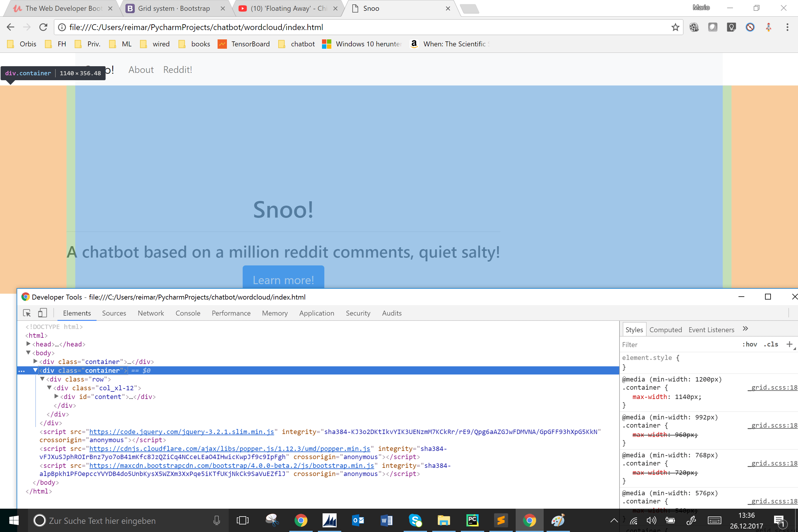Toggle the device toolbar in DevTools
Image resolution: width=798 pixels, height=532 pixels.
tap(42, 313)
